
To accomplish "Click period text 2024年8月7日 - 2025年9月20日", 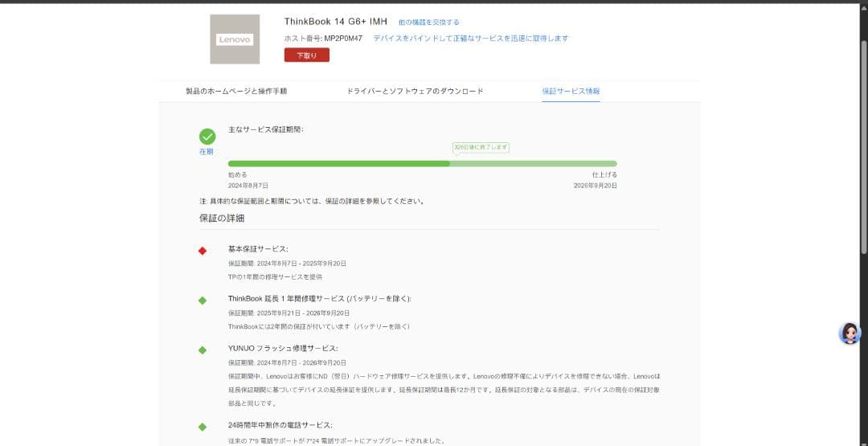I will [301, 264].
